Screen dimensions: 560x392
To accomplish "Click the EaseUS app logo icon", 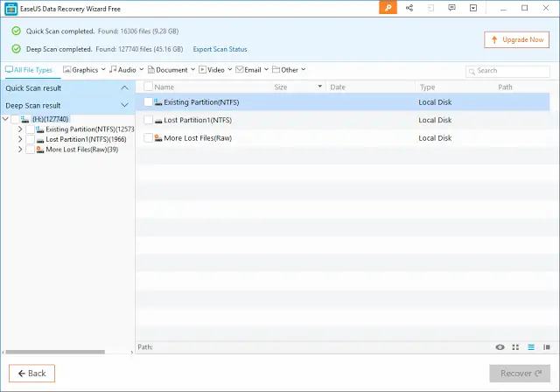I will coord(10,9).
